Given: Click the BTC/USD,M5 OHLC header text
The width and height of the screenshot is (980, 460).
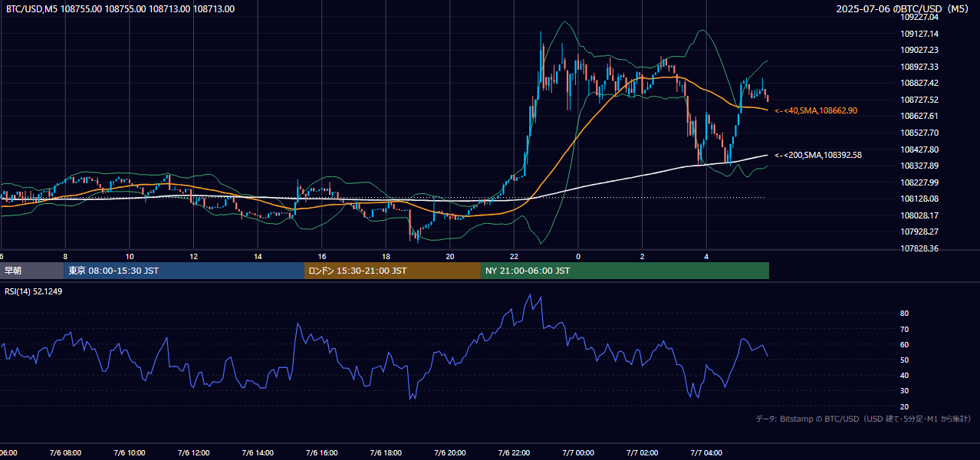Looking at the screenshot, I should point(120,9).
